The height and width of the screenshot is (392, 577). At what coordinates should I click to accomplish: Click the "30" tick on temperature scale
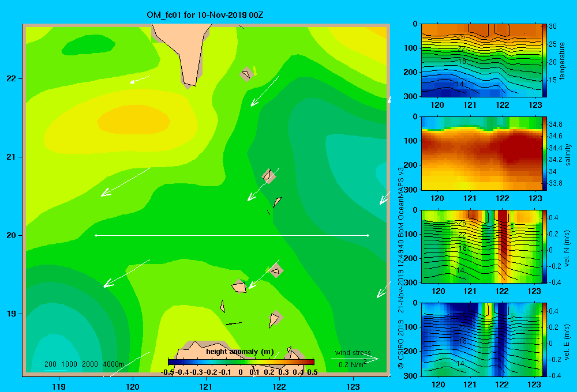click(x=553, y=27)
